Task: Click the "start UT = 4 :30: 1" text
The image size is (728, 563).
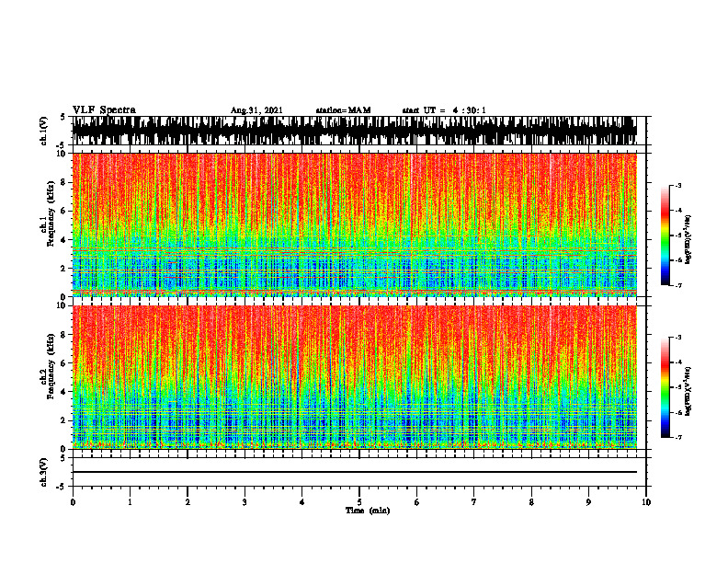Action: [444, 110]
